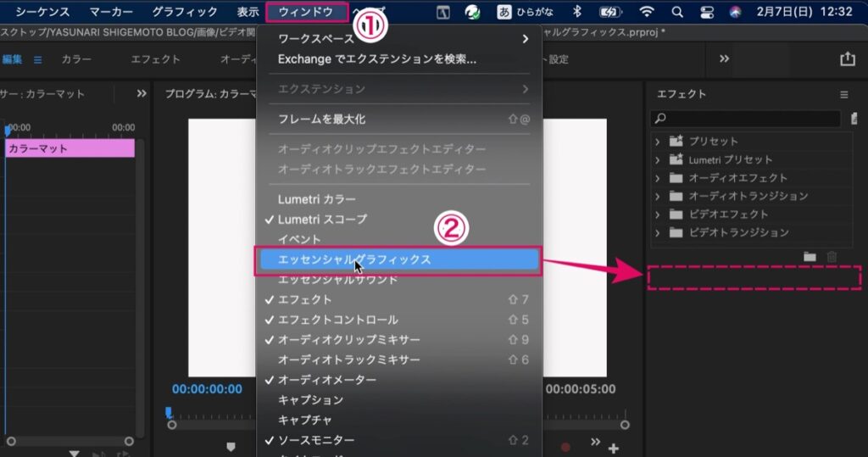Toggle the checked エフェクト menu item

(x=399, y=299)
